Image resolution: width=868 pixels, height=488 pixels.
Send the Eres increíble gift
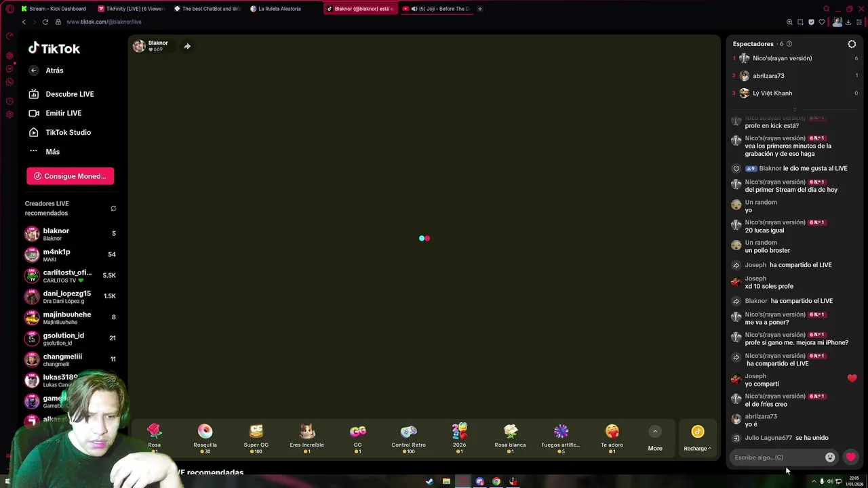(307, 439)
